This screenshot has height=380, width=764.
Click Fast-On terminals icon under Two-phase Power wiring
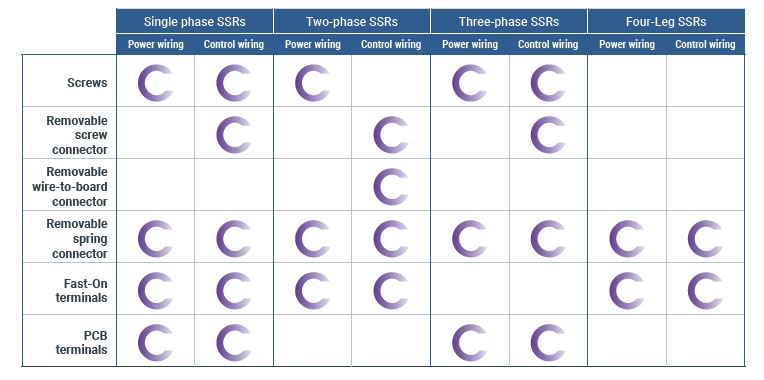click(313, 290)
